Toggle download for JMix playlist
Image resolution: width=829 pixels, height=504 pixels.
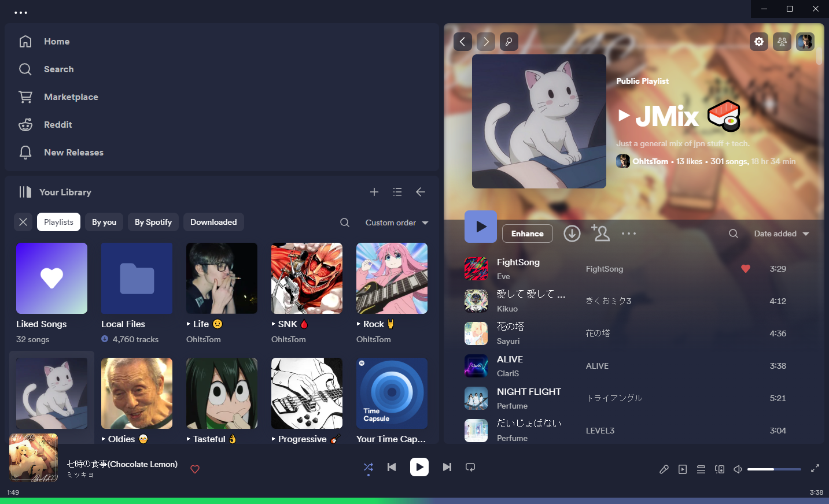tap(572, 234)
